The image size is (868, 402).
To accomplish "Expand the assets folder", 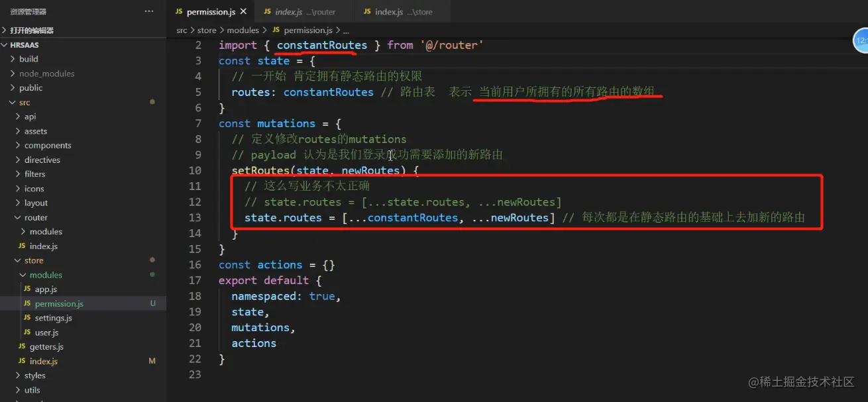I will click(83, 131).
